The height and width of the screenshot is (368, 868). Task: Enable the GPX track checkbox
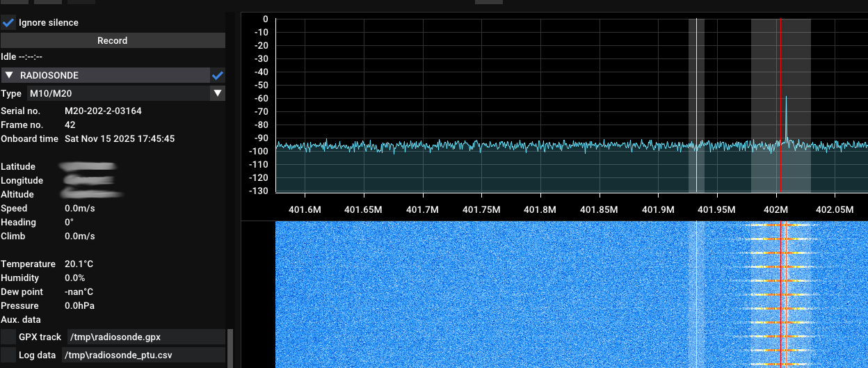(x=8, y=337)
